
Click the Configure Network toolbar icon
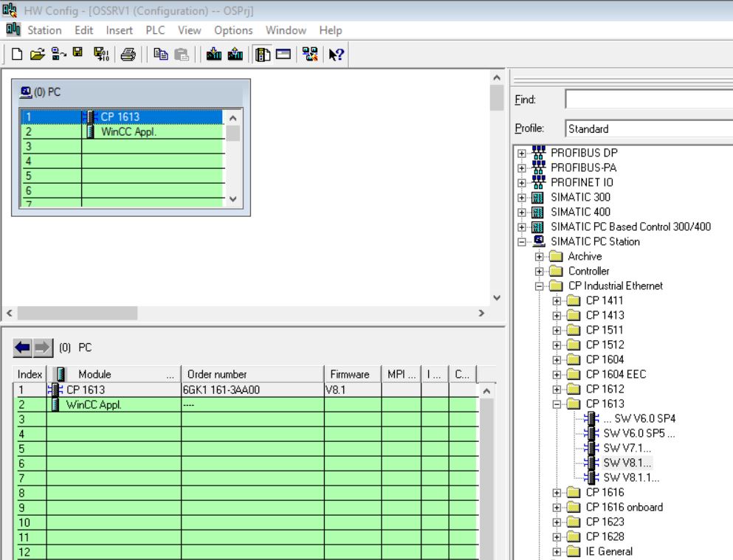click(x=310, y=54)
